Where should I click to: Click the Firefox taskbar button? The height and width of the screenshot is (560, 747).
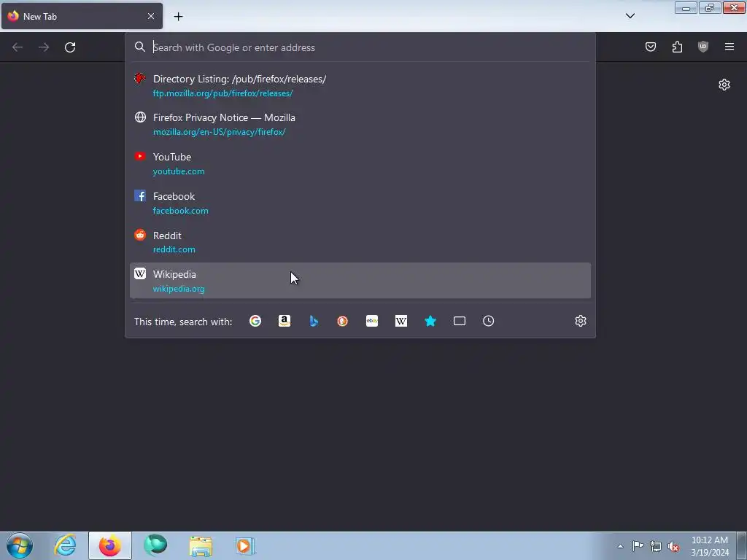[x=110, y=545]
